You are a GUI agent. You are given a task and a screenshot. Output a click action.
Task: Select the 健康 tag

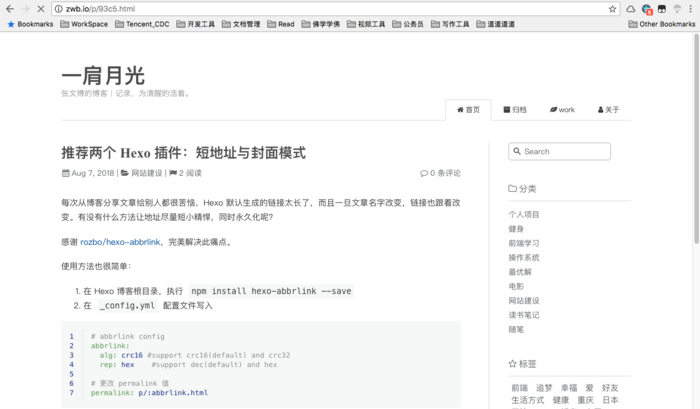(561, 400)
